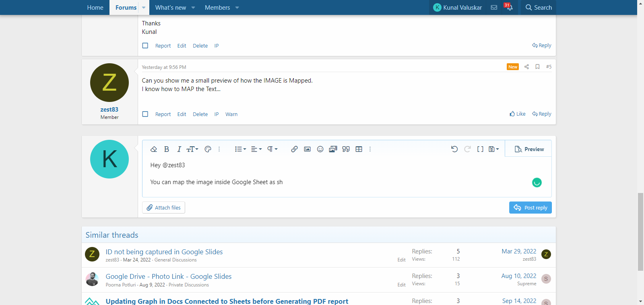Click the Attach files button
The width and height of the screenshot is (644, 305).
[163, 207]
